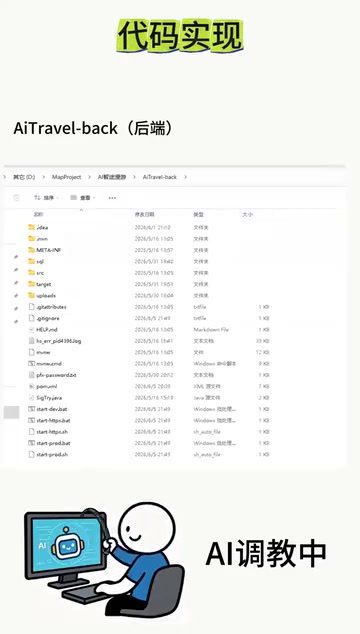This screenshot has width=360, height=634.
Task: Click the sql folder icon
Action: click(x=32, y=261)
